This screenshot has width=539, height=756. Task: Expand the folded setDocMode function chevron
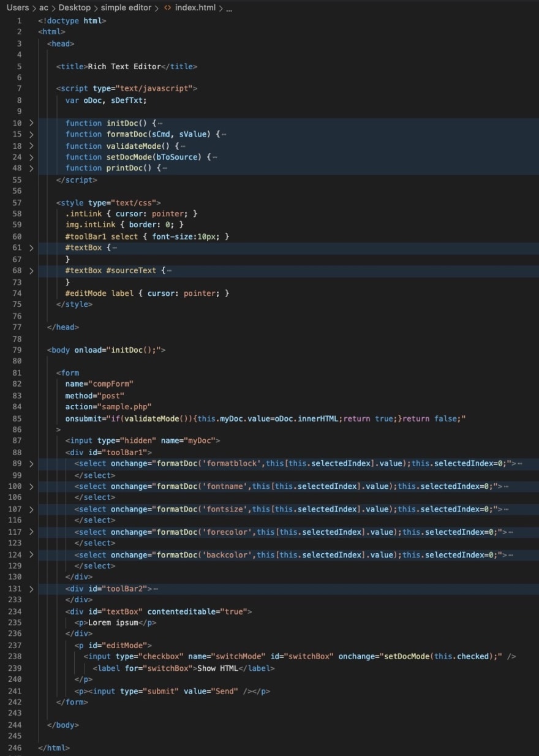[31, 157]
